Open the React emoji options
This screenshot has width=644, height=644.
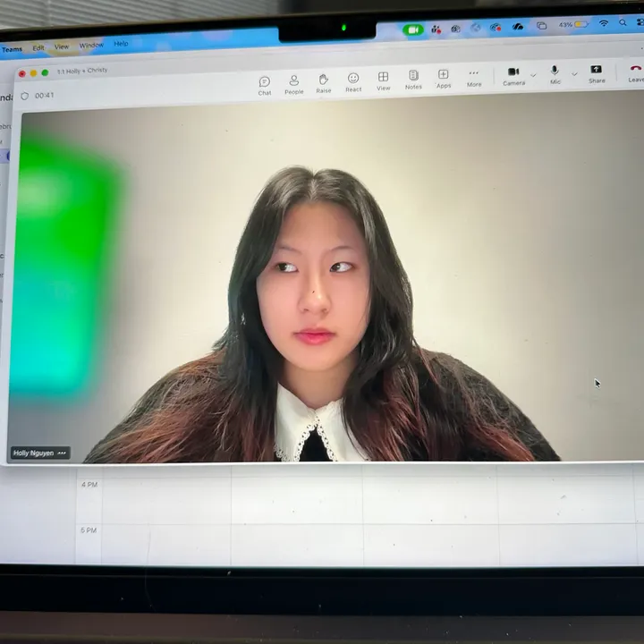(353, 82)
